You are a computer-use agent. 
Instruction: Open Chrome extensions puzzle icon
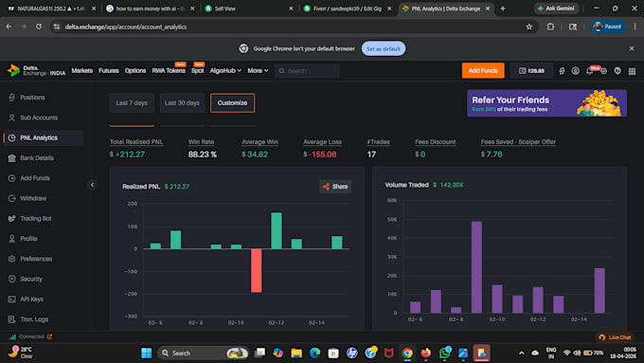click(551, 27)
